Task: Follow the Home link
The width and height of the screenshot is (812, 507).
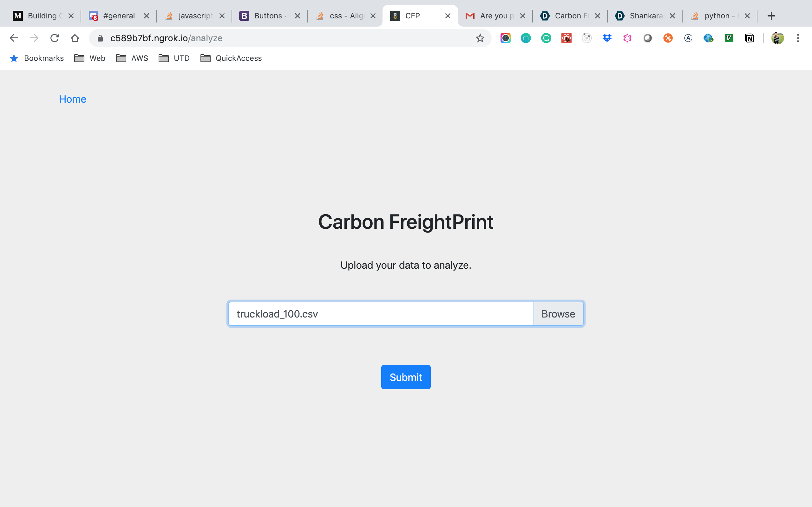Action: [72, 99]
